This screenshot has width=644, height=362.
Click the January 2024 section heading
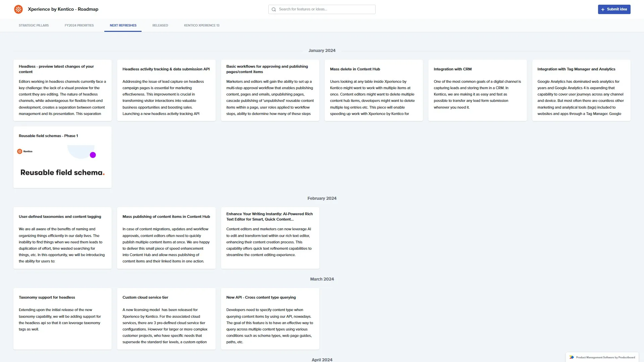[x=322, y=51]
